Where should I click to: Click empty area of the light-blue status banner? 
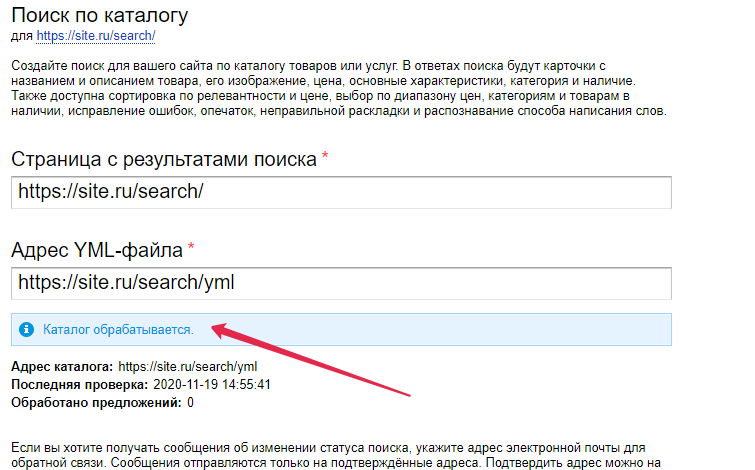pos(500,329)
